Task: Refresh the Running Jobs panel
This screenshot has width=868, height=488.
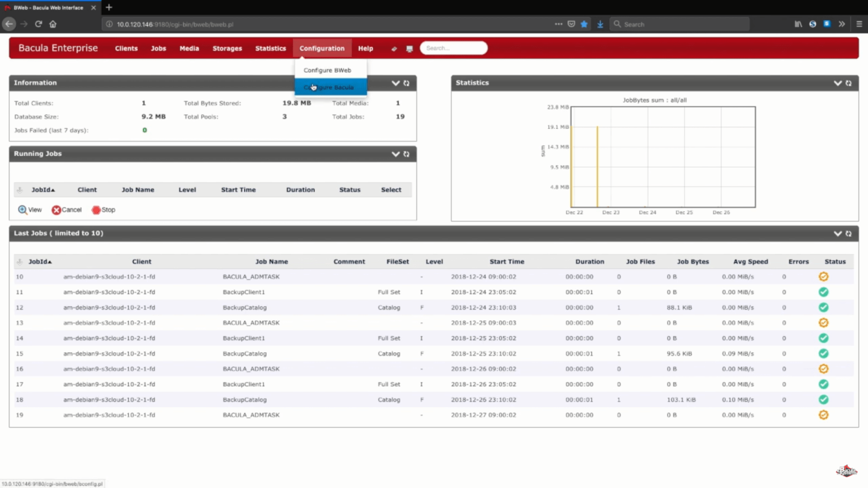Action: [406, 154]
